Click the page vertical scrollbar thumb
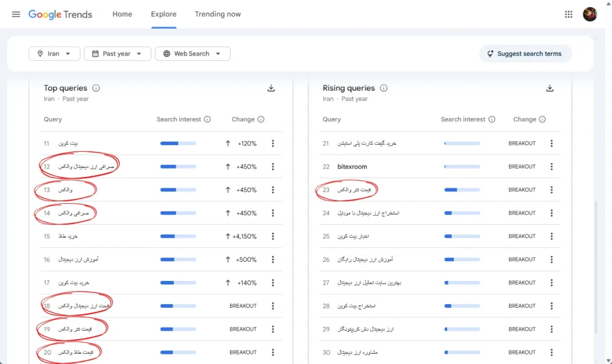Image resolution: width=612 pixels, height=364 pixels. (596, 267)
